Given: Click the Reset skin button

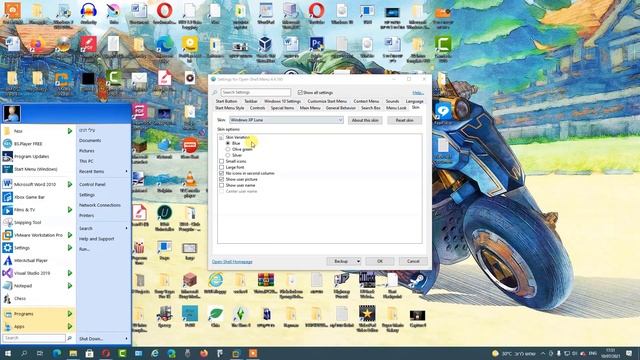Looking at the screenshot, I should click(x=404, y=120).
